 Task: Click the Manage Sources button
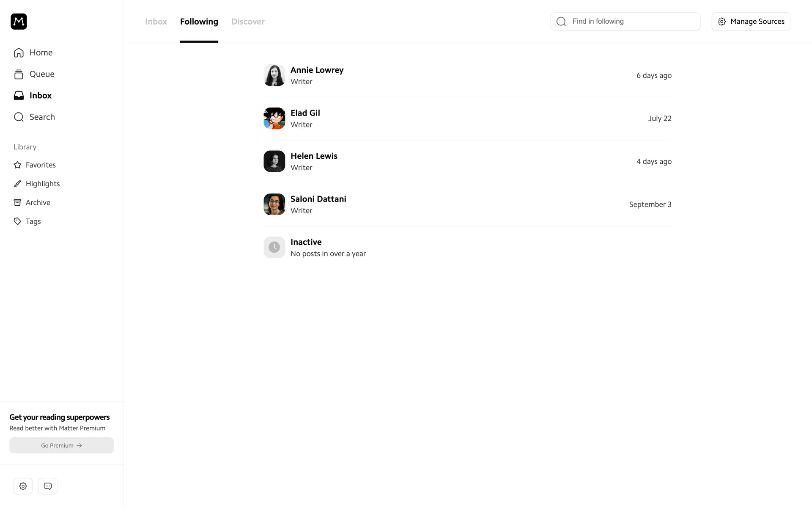point(751,22)
